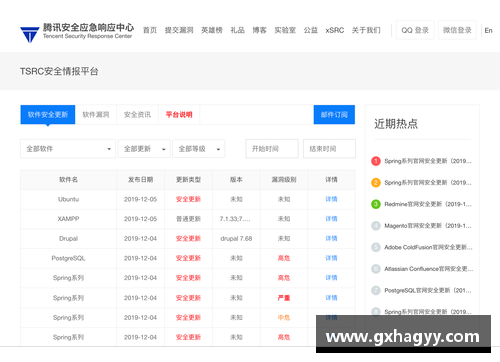Viewport: 500px width, 362px height.
Task: Expand the 全部等级 dropdown
Action: click(x=199, y=149)
